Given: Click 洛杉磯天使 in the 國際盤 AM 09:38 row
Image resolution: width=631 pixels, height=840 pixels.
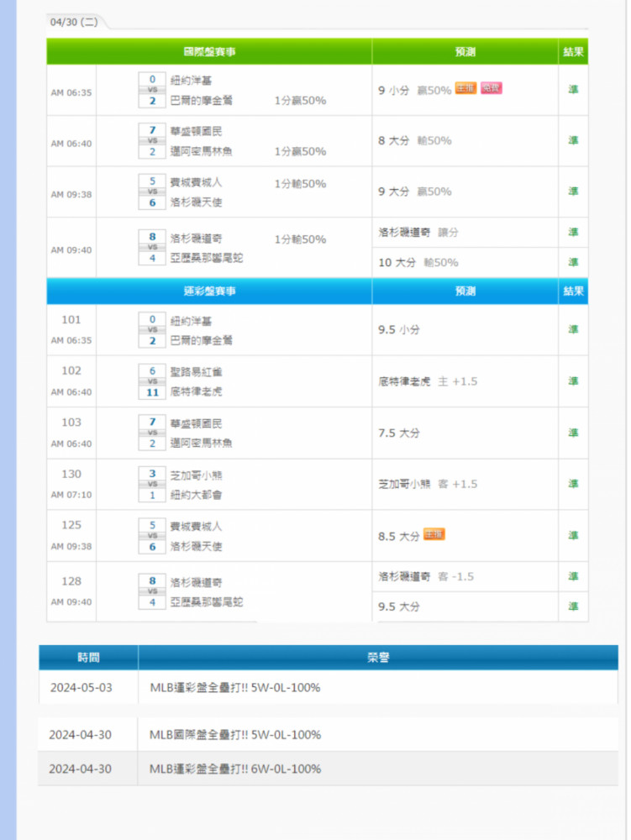Looking at the screenshot, I should click(196, 202).
